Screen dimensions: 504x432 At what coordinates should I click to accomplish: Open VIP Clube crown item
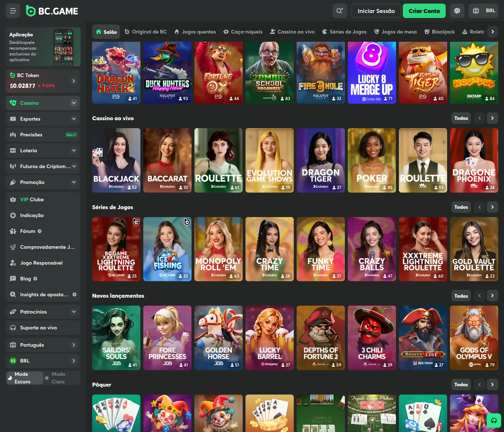coord(43,199)
